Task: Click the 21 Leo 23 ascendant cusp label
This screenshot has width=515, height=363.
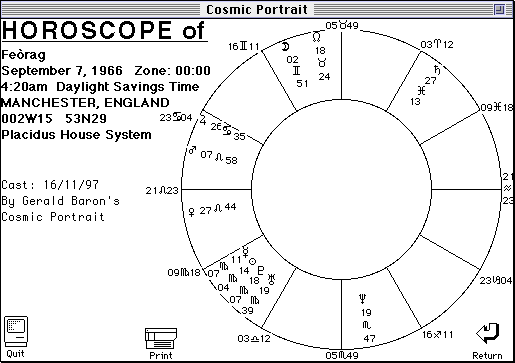Action: [162, 191]
